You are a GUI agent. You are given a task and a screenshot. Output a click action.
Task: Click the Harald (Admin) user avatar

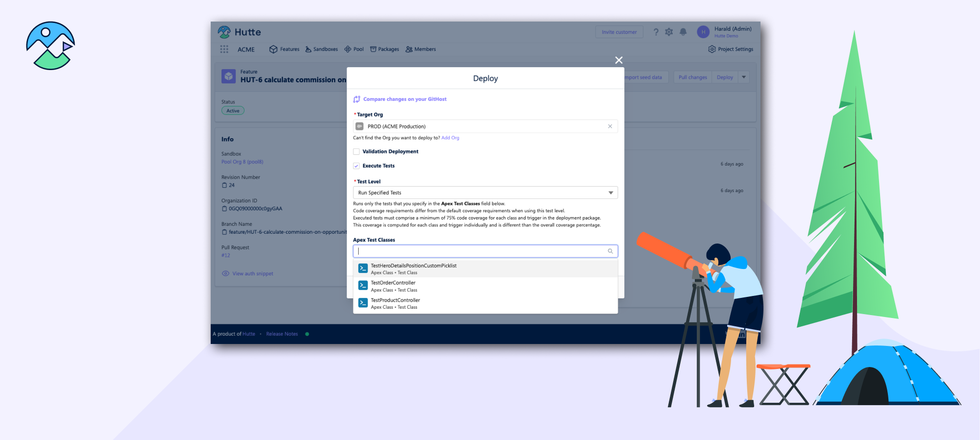click(703, 32)
